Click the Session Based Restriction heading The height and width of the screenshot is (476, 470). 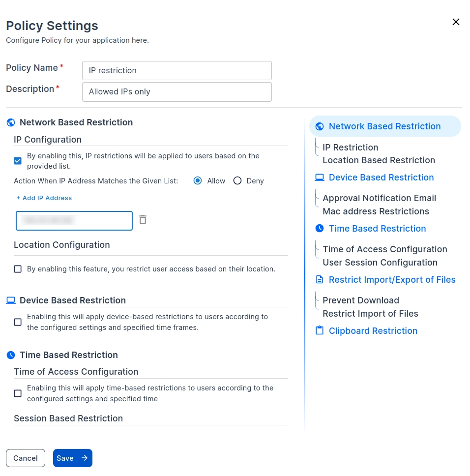pos(68,418)
